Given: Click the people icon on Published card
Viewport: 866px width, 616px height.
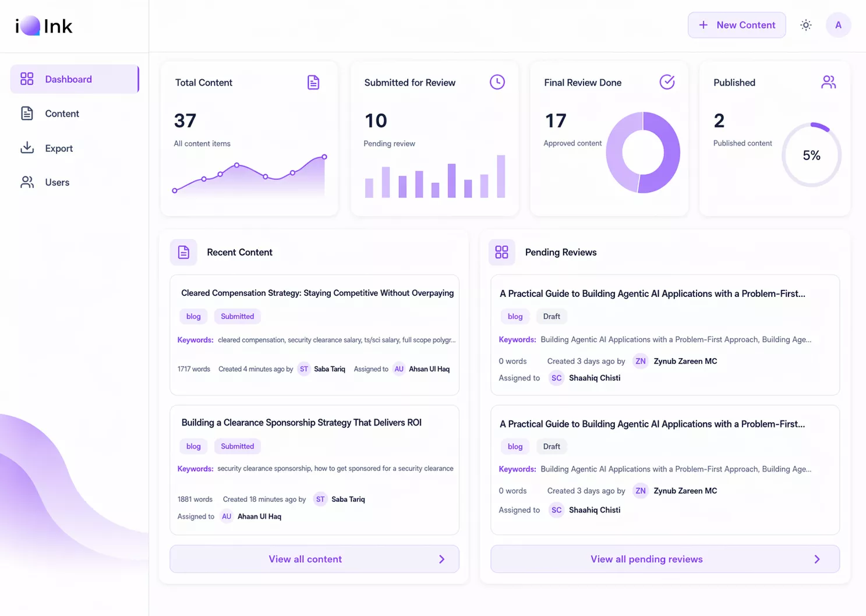Looking at the screenshot, I should (828, 82).
